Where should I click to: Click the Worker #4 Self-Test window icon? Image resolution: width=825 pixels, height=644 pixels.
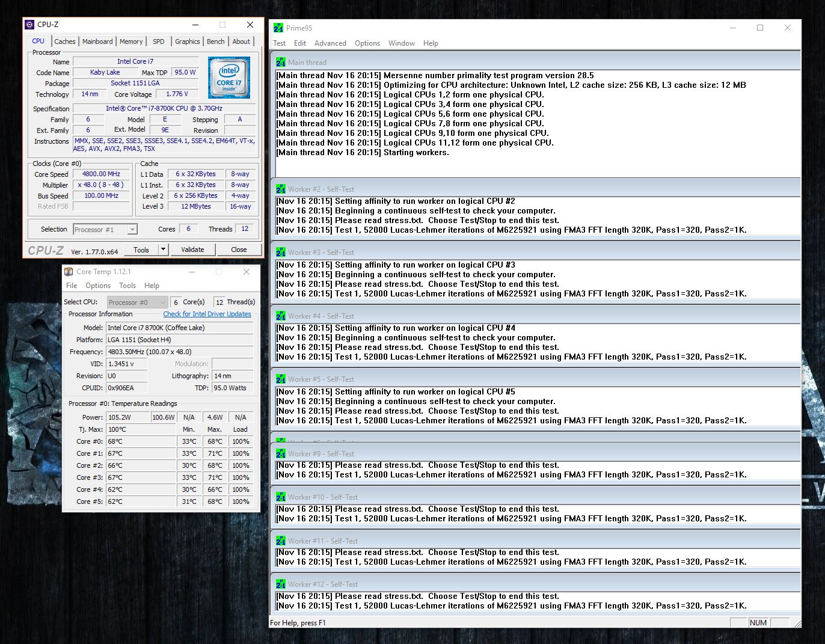point(281,316)
